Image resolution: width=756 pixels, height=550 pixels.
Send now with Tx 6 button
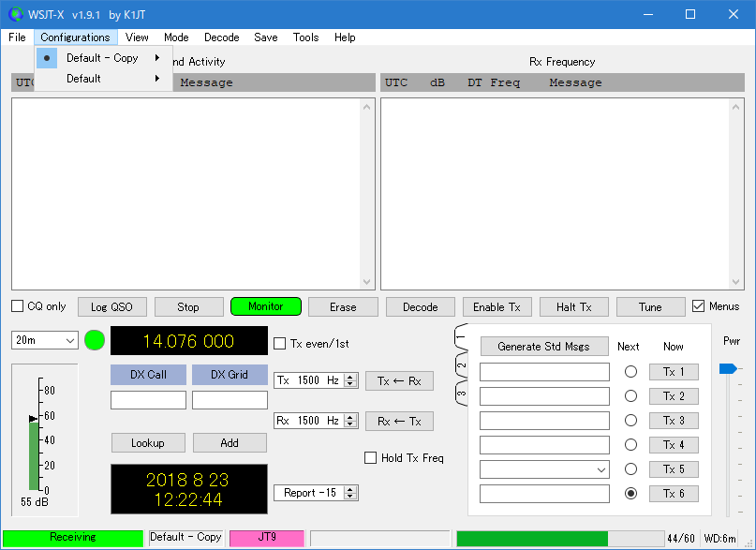pyautogui.click(x=674, y=494)
